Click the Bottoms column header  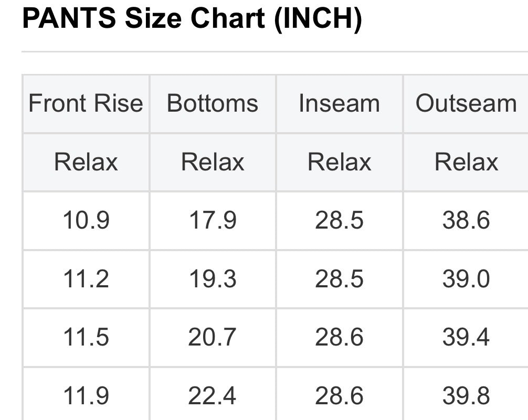pos(213,103)
